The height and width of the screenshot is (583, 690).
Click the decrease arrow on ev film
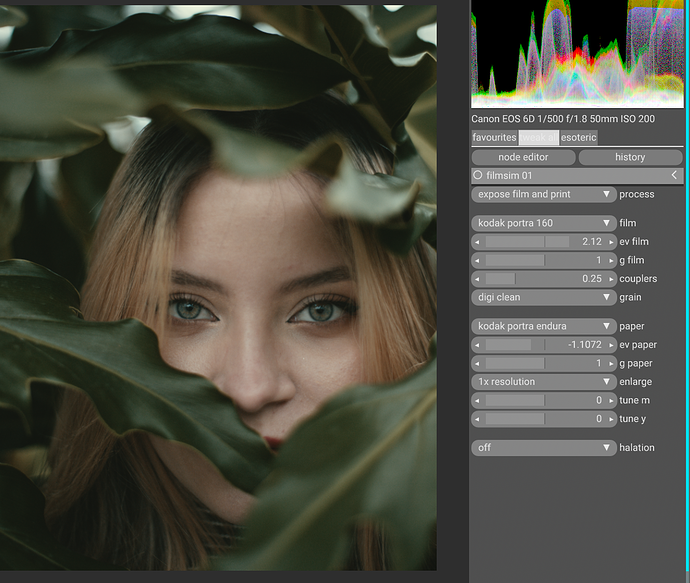[x=477, y=242]
